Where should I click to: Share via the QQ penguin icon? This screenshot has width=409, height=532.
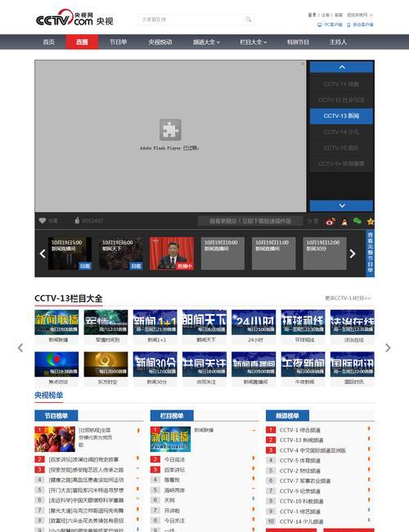[x=344, y=221]
